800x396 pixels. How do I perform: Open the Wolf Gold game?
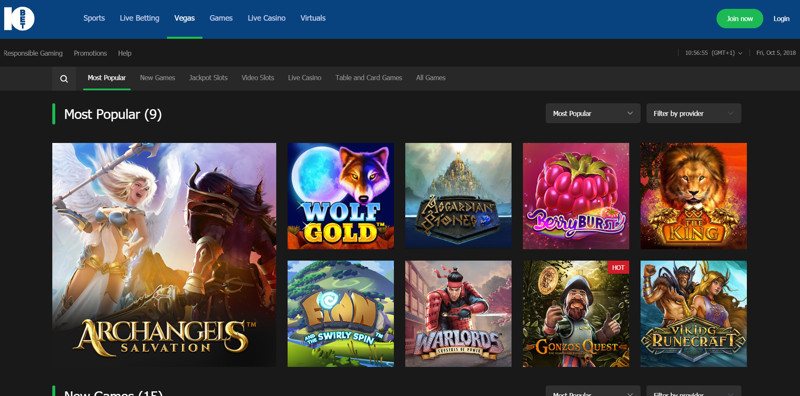pos(341,196)
